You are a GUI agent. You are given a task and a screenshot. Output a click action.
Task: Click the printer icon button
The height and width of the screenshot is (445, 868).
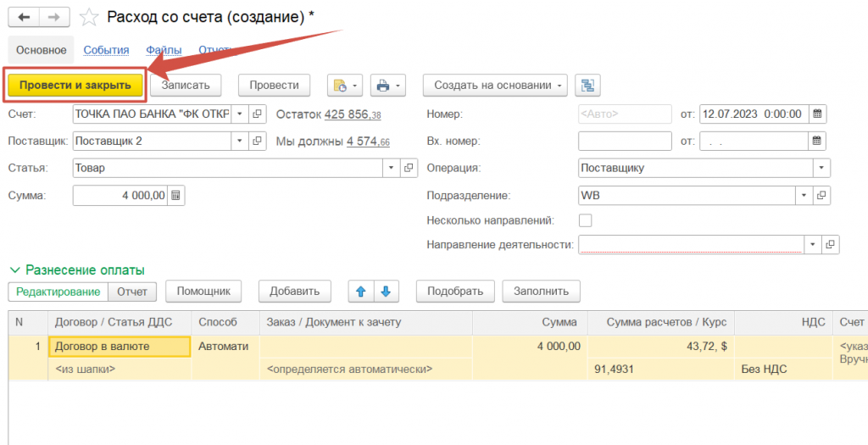coord(383,85)
